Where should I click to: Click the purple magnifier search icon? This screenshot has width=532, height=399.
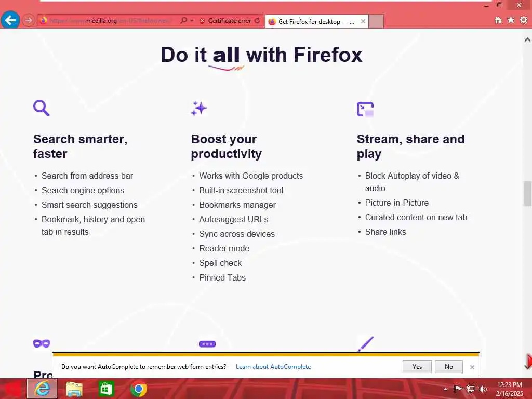click(42, 108)
